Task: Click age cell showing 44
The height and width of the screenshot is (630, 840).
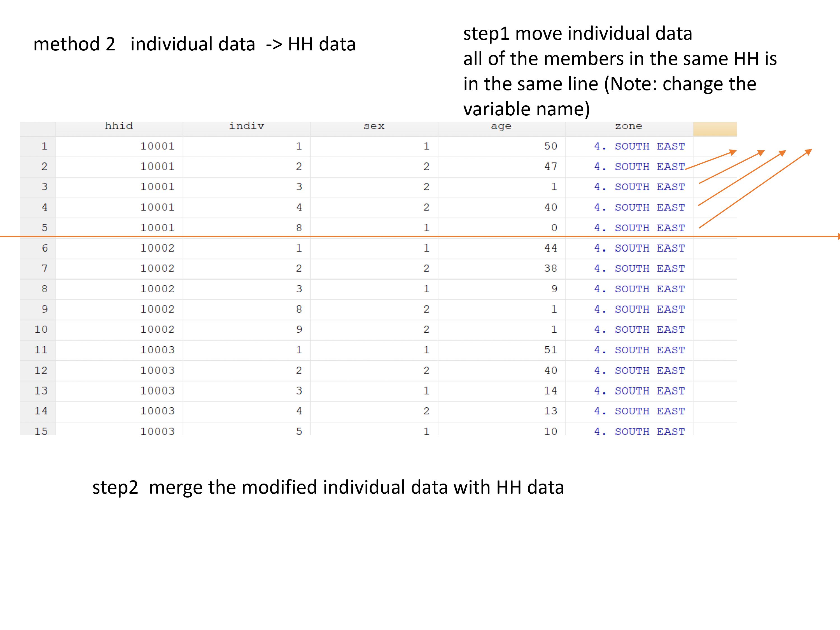Action: [x=550, y=248]
